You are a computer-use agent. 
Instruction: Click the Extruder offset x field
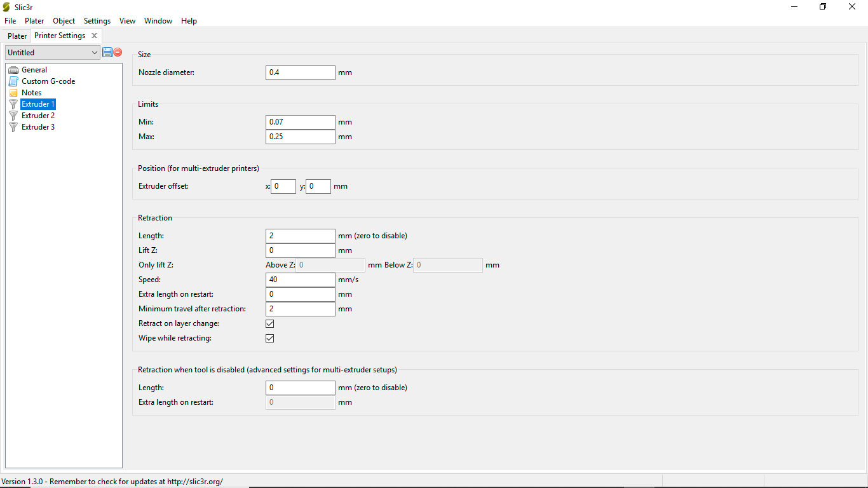point(283,186)
